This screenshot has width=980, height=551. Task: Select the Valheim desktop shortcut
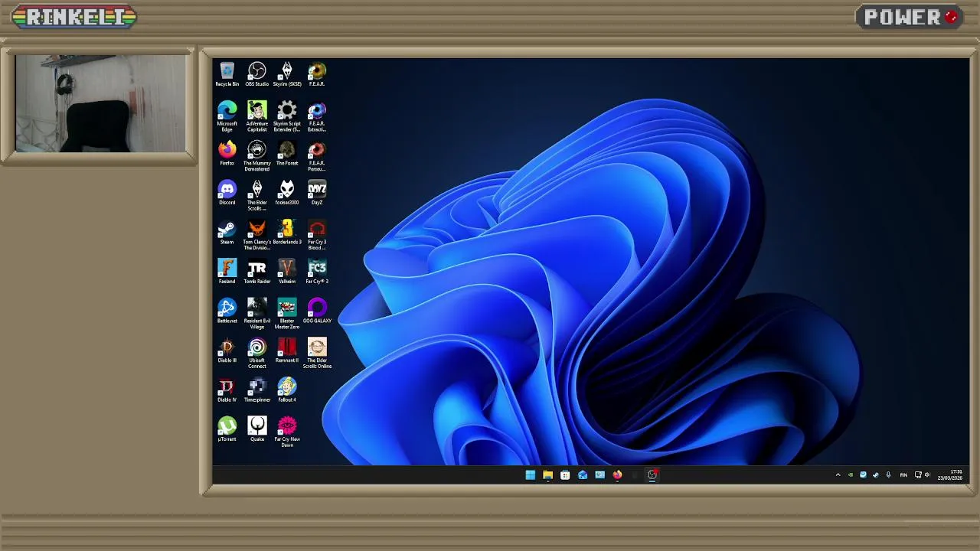tap(287, 272)
